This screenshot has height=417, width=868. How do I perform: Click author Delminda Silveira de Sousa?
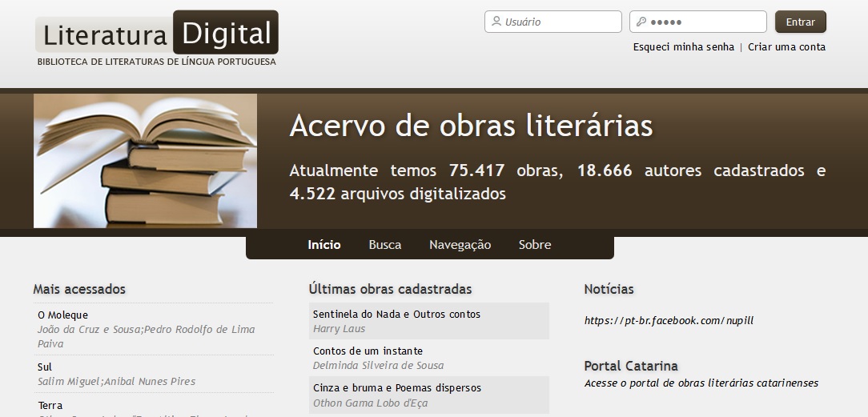(x=378, y=366)
